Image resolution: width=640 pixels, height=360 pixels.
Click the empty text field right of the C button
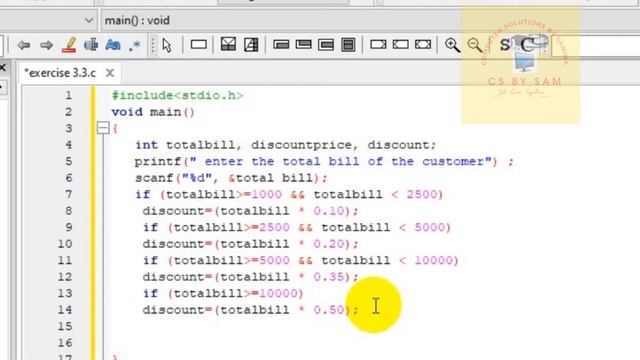pos(596,45)
